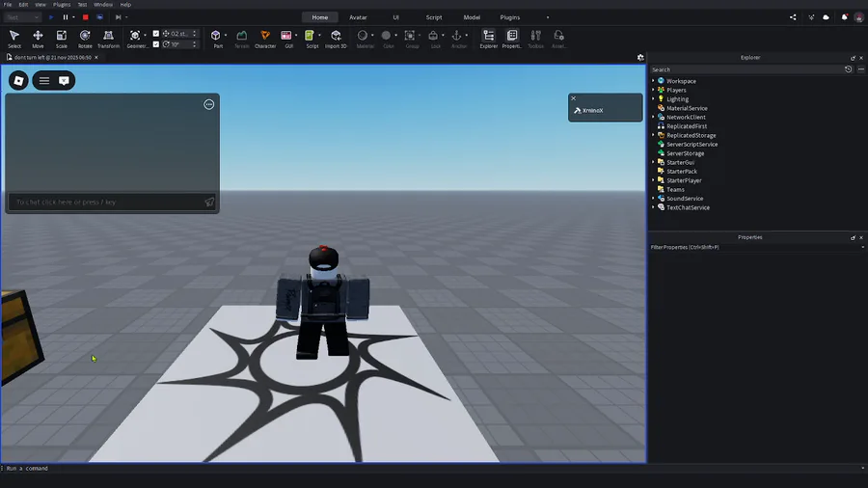Open the Edit menu
The height and width of the screenshot is (488, 868).
23,5
